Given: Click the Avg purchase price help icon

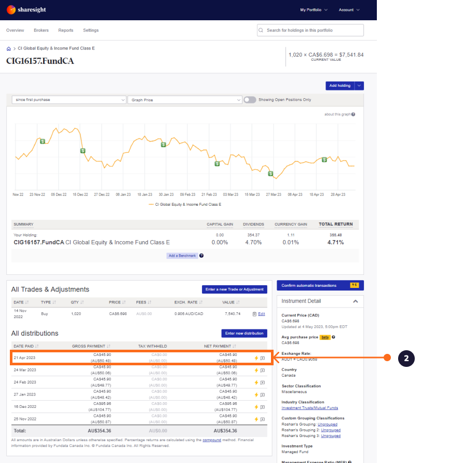Looking at the screenshot, I should [x=333, y=337].
